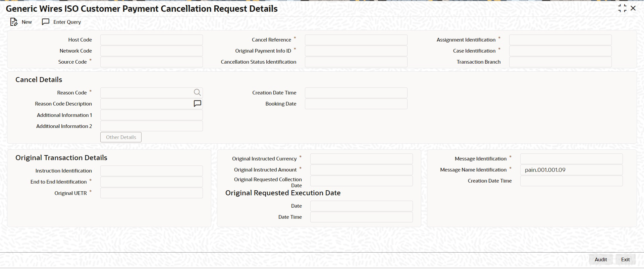Focus the Booking Date field

(356, 104)
